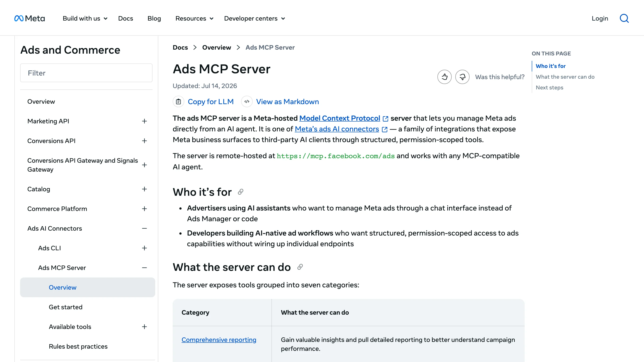Click the View as Markdown code icon
The image size is (644, 362).
(247, 102)
